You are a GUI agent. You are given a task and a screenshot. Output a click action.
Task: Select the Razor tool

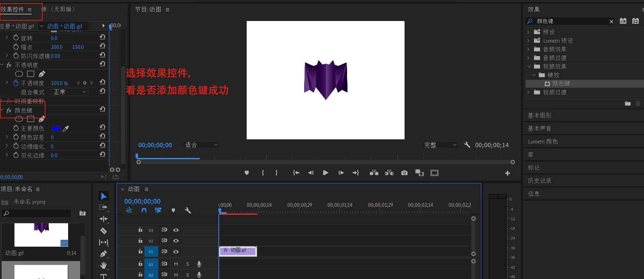tap(104, 231)
